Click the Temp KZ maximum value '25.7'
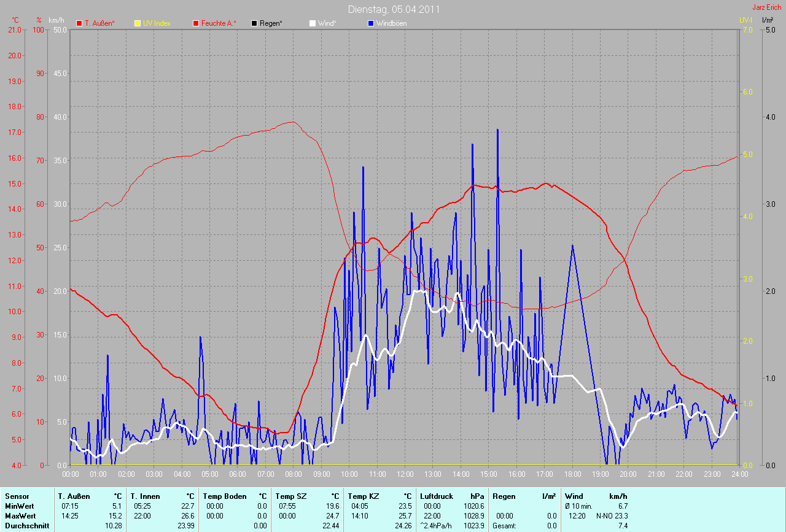786x532 pixels. pos(405,516)
